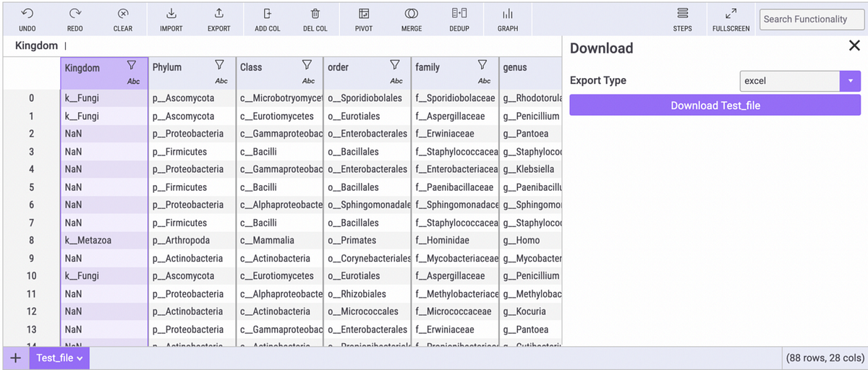Click the Undo icon
868x370 pixels.
coord(27,14)
